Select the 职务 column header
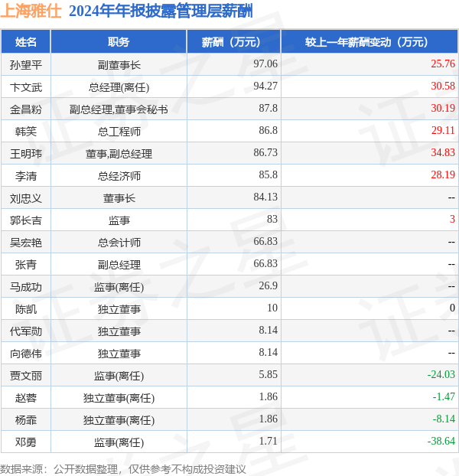This screenshot has width=459, height=476. click(119, 42)
